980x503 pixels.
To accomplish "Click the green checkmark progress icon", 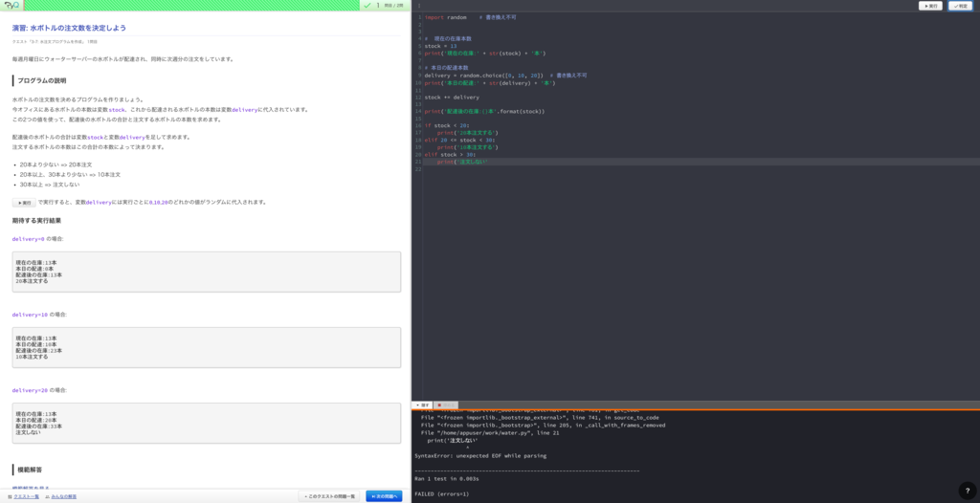I will pyautogui.click(x=367, y=5).
